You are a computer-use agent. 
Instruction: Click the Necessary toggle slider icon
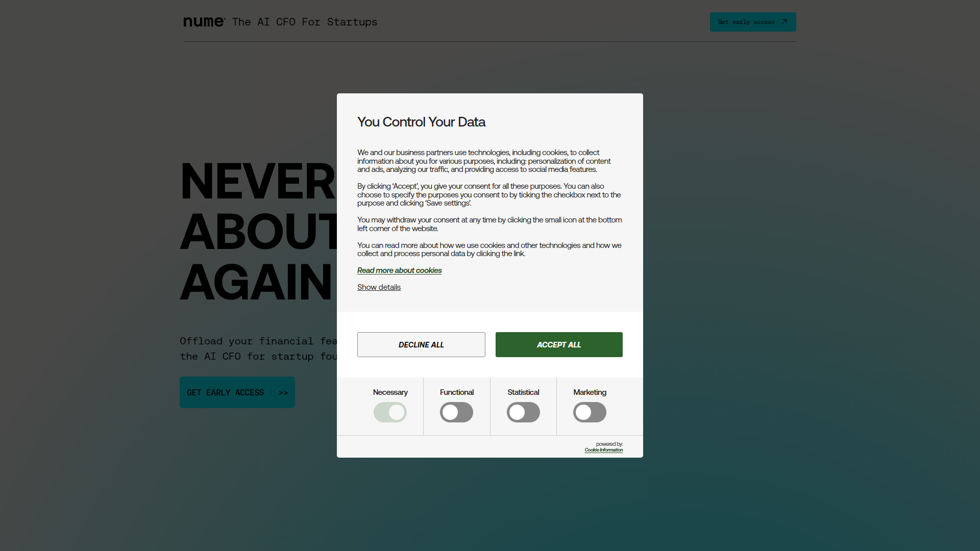(x=390, y=412)
